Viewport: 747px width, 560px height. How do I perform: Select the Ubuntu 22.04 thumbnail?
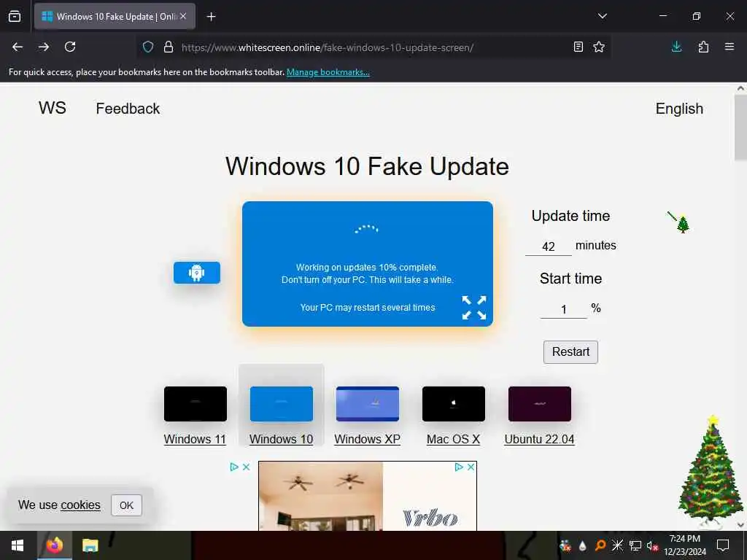(x=540, y=404)
